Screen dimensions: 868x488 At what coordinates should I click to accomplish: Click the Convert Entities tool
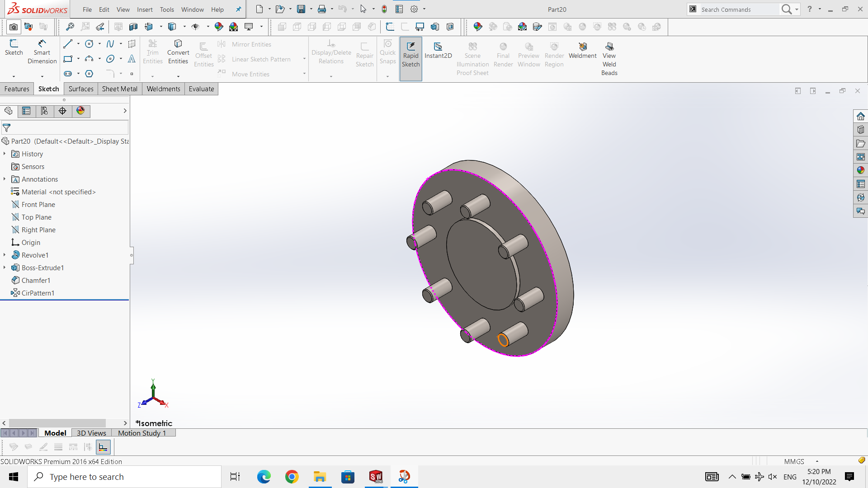click(x=178, y=52)
